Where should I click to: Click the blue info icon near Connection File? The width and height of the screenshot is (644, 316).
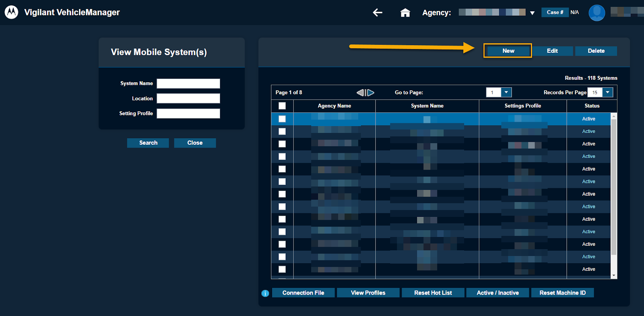pos(265,293)
